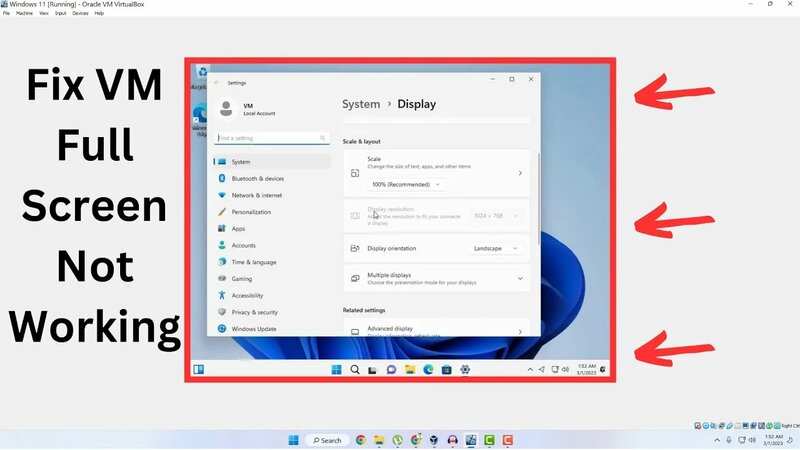Click the guest VM Start button
Screen dimensions: 800x450
[x=336, y=369]
